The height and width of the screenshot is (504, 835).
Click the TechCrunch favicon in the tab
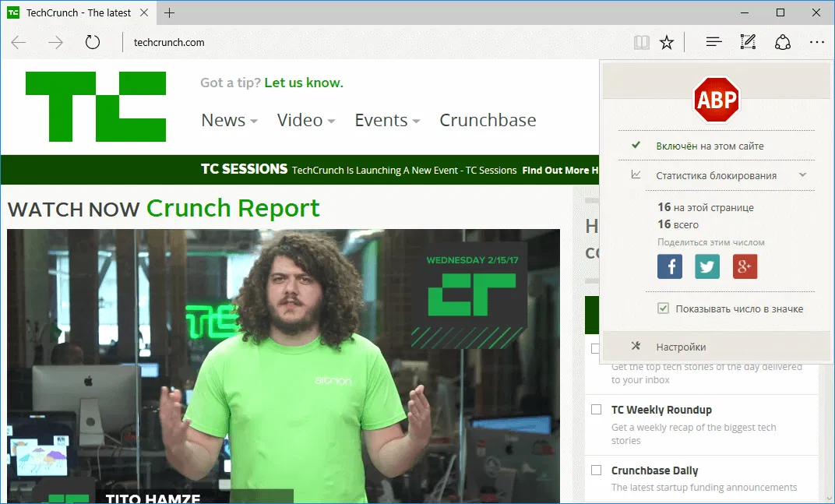click(x=13, y=12)
